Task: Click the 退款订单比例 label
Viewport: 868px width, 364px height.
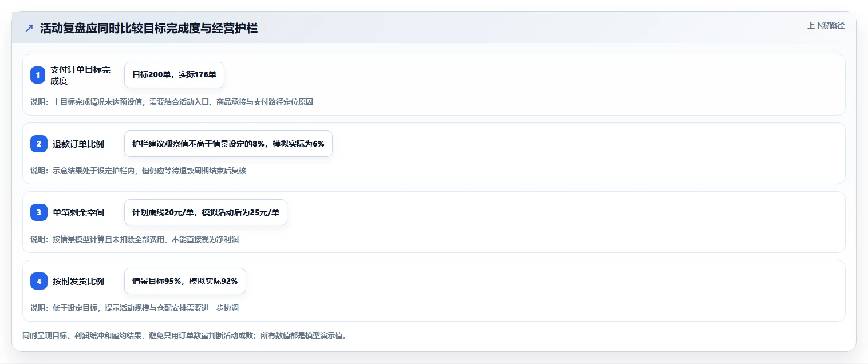Action: (78, 144)
